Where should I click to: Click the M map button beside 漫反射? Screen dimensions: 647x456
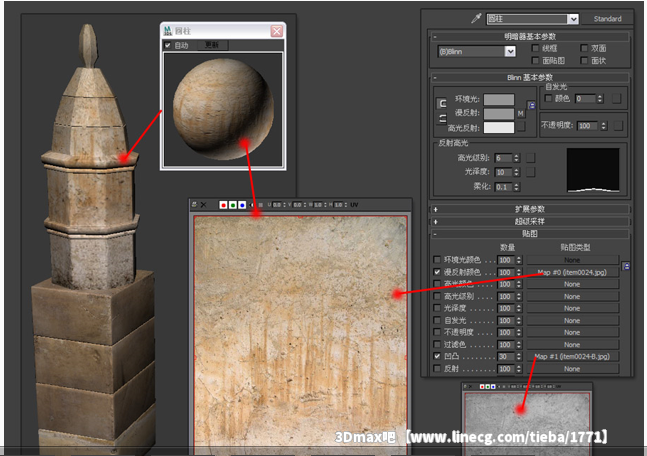pyautogui.click(x=521, y=114)
